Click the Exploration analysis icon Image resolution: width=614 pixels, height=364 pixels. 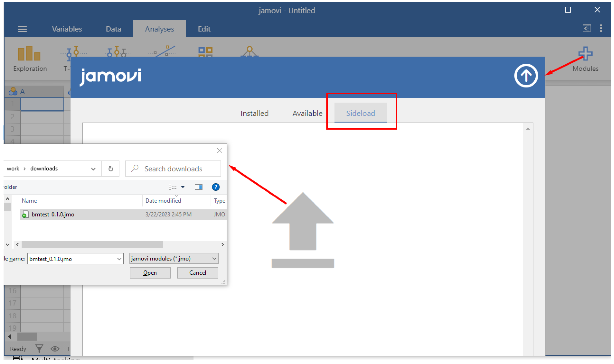pyautogui.click(x=29, y=54)
